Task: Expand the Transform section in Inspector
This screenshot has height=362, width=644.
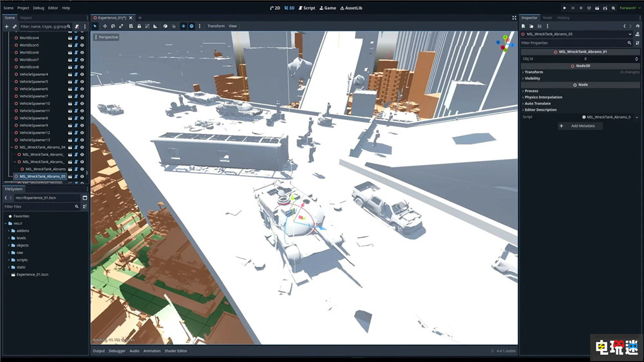Action: [x=533, y=72]
